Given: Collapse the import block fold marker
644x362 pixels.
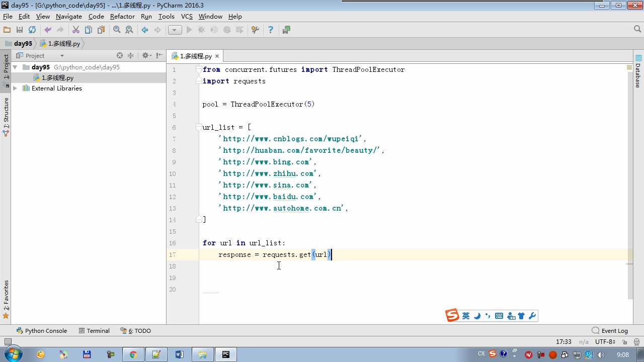Looking at the screenshot, I should coord(199,69).
